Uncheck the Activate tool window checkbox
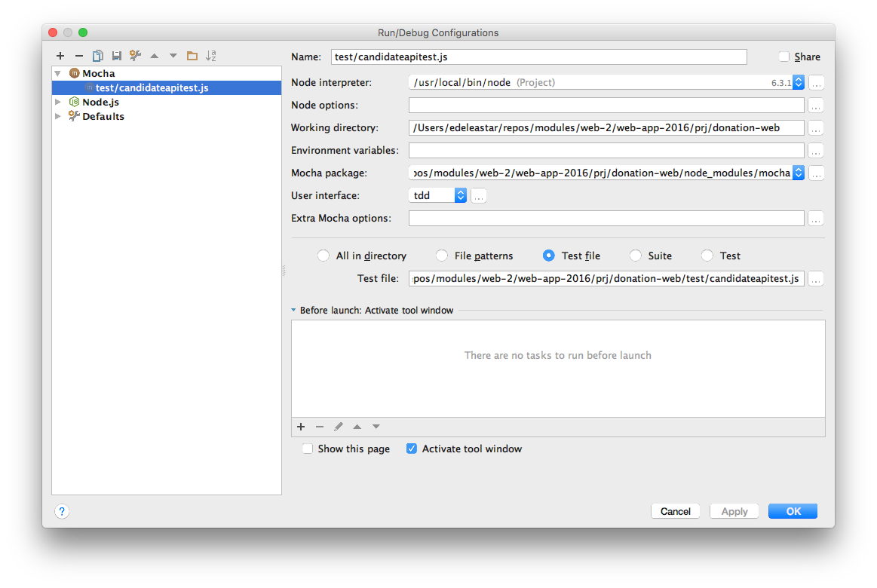 pos(412,449)
